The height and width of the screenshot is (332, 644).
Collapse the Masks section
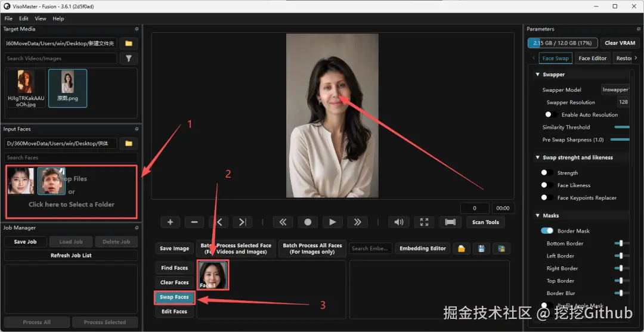537,215
